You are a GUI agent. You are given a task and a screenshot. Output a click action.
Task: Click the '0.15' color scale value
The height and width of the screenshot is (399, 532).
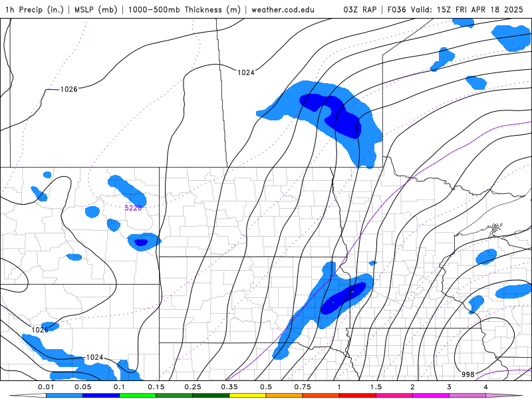[x=156, y=387]
